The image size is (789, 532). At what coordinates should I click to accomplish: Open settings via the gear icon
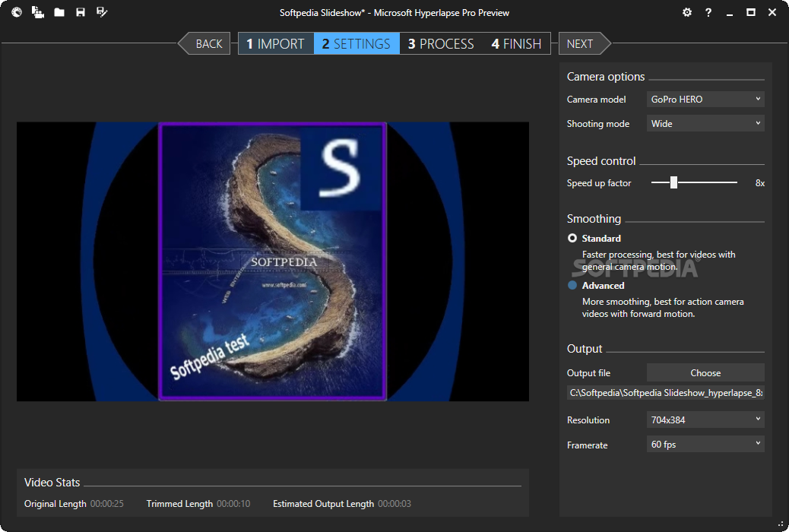pos(687,13)
